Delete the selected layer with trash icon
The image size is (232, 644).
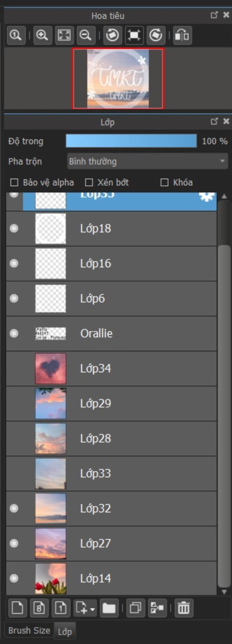[184, 608]
